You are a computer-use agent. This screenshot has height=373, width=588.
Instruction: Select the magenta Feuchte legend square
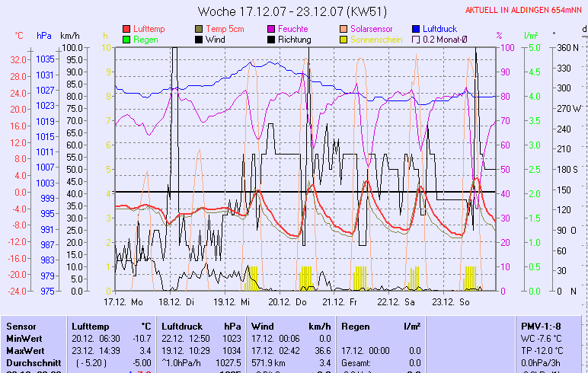tap(272, 29)
